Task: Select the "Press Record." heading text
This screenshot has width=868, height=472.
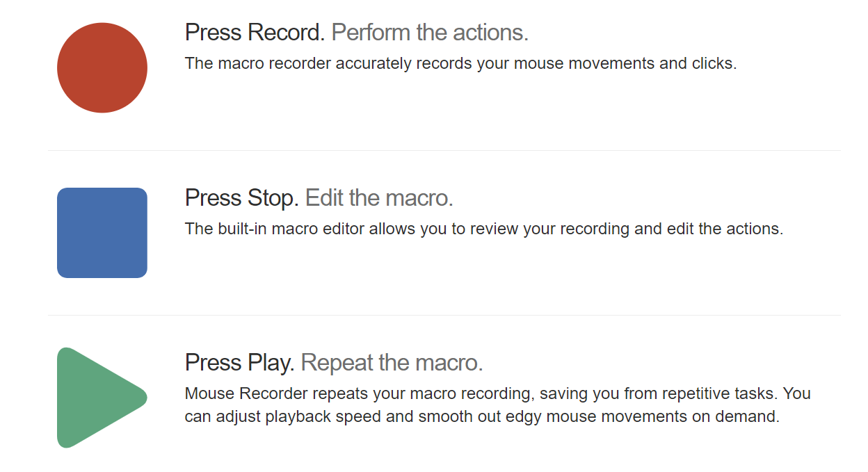Action: tap(255, 33)
